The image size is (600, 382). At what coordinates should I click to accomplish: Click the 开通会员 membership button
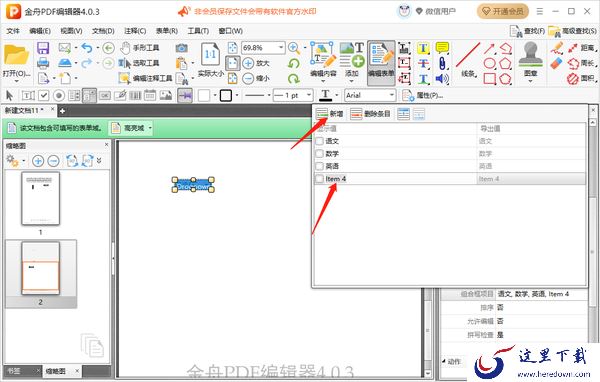[x=502, y=11]
